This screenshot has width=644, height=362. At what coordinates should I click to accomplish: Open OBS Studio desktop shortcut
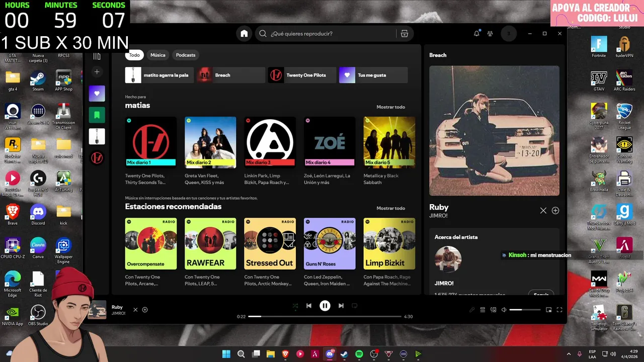pyautogui.click(x=38, y=315)
